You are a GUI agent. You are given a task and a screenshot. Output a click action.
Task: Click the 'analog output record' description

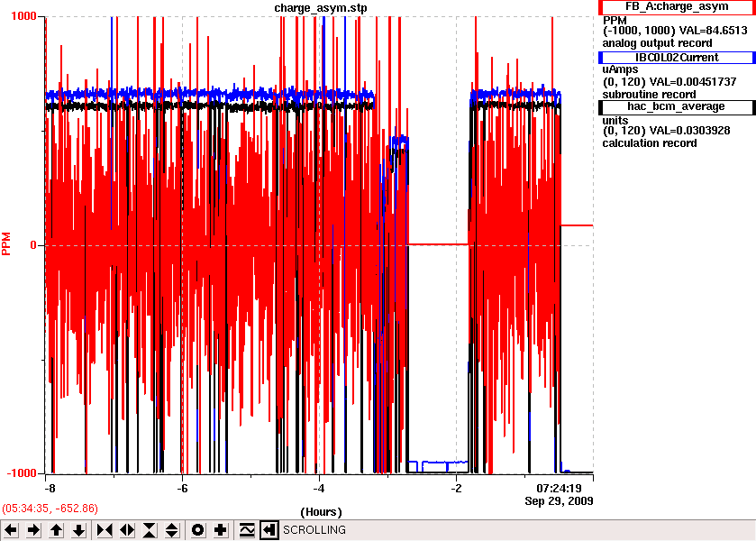tap(657, 43)
